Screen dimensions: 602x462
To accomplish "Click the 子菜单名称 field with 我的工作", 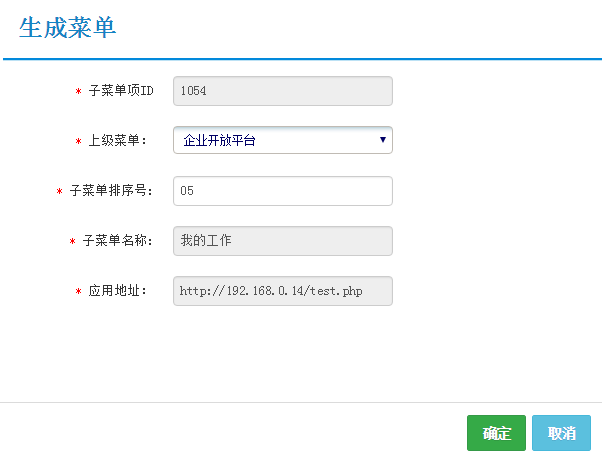I will point(282,241).
